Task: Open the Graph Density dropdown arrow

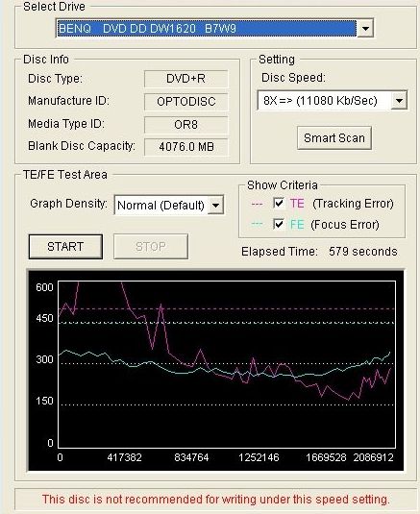Action: point(215,206)
